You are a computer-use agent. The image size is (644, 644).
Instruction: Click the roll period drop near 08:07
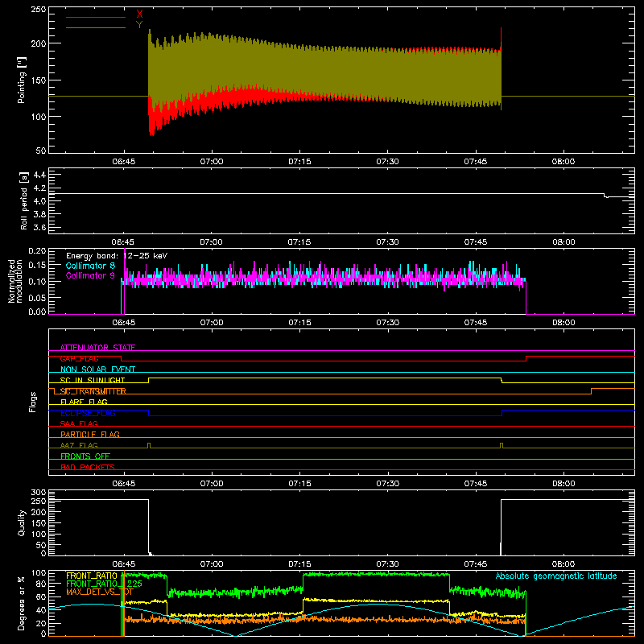click(x=605, y=196)
